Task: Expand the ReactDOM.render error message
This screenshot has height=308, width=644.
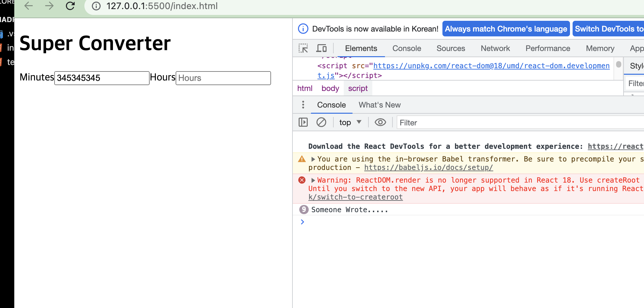Action: pos(313,180)
